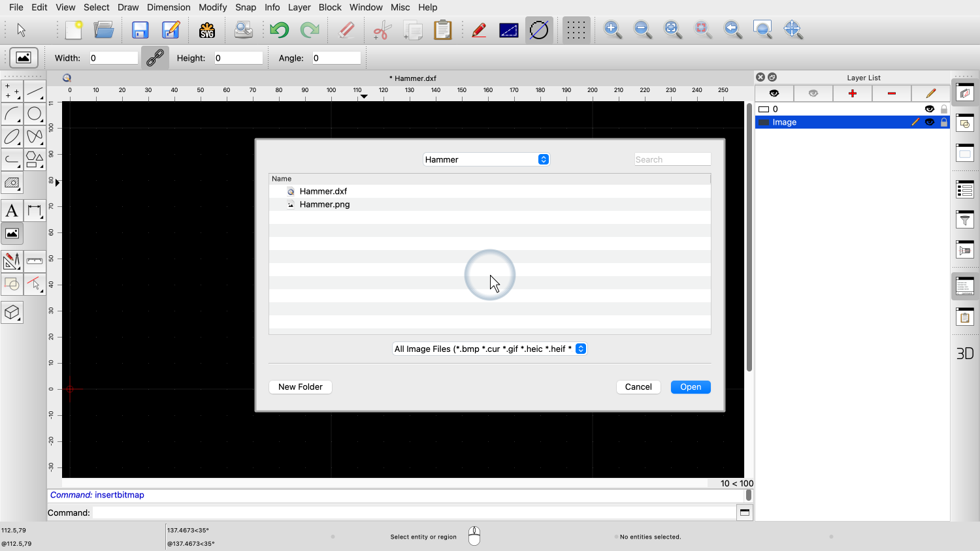Select the Circle drawing tool

click(35, 114)
